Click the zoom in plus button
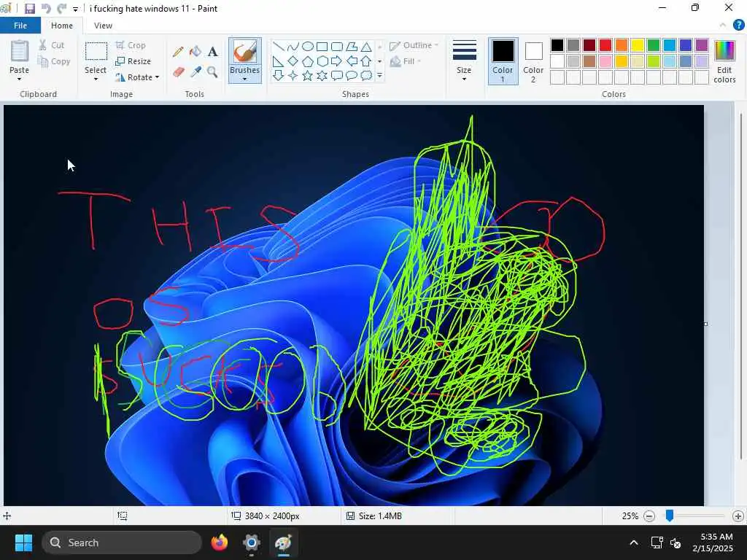The image size is (747, 560). (x=738, y=516)
